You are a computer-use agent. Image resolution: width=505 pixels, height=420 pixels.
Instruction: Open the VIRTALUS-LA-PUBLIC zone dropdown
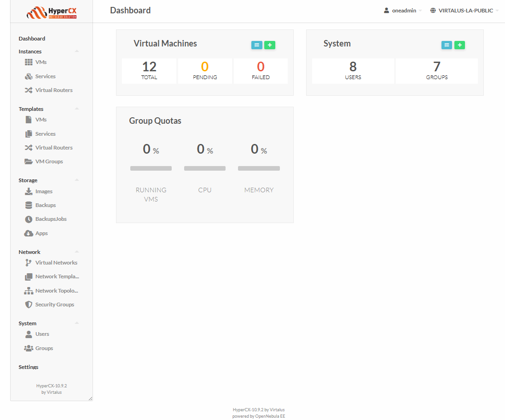click(464, 11)
